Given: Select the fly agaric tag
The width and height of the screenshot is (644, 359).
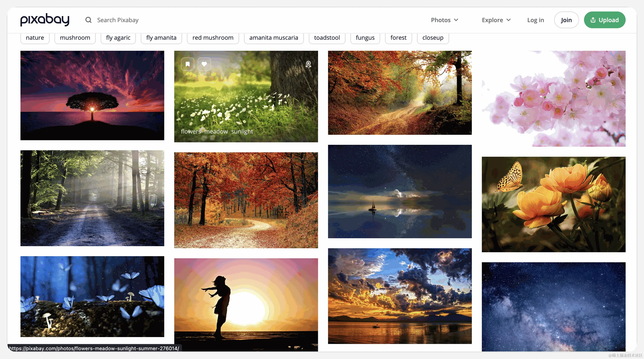Looking at the screenshot, I should click(x=118, y=38).
